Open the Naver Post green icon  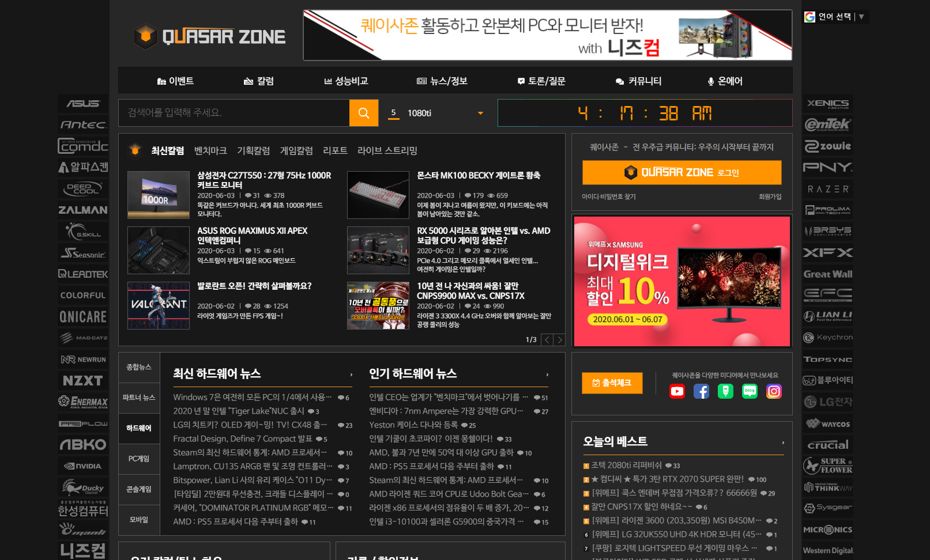(x=725, y=392)
